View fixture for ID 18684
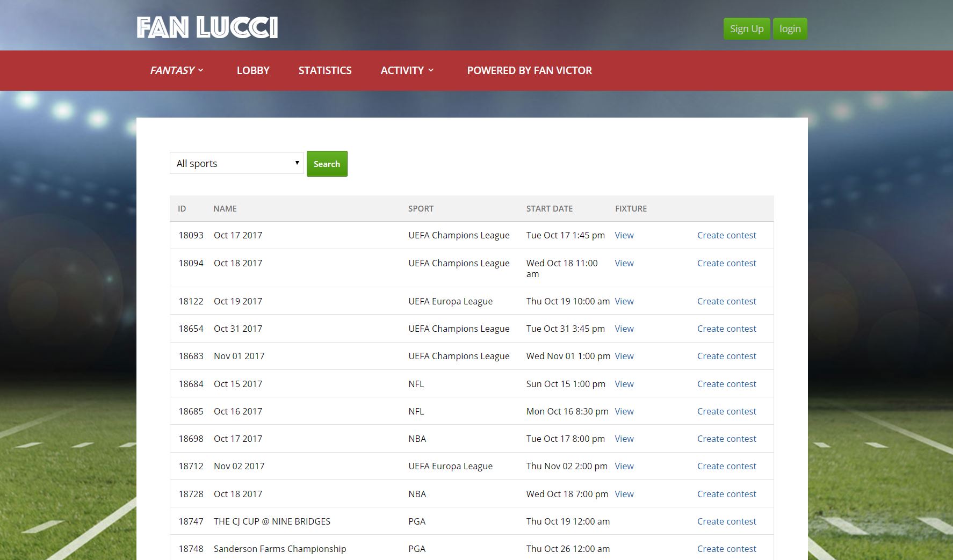 click(624, 384)
